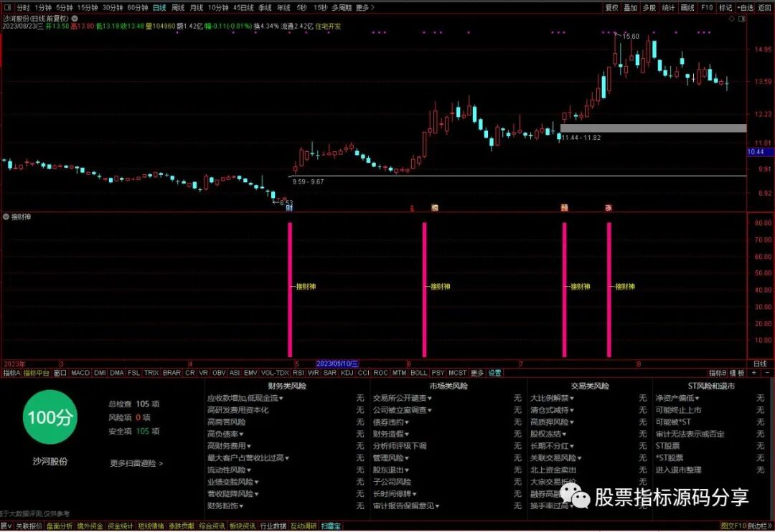The image size is (775, 532).
Task: Expand 应收款增加,低现金流 risk item
Action: (x=245, y=398)
